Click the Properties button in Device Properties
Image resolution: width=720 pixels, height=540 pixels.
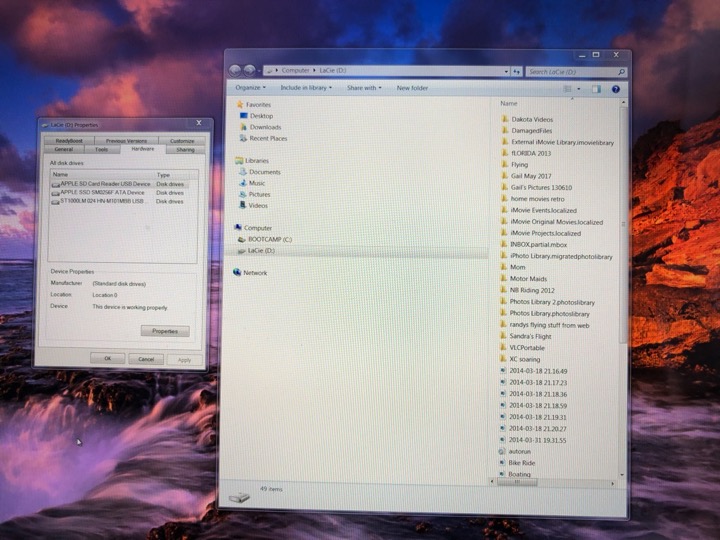pyautogui.click(x=165, y=331)
